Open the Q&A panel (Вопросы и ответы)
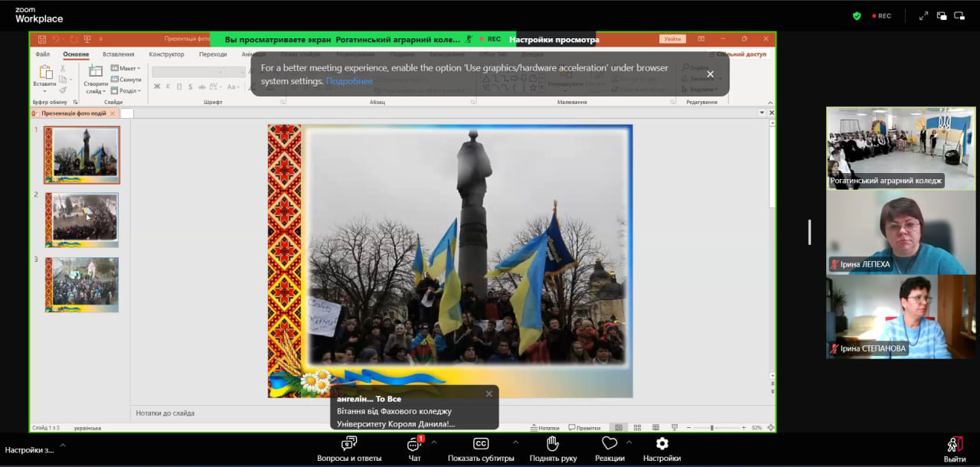Viewport: 980px width, 467px height. (x=349, y=444)
